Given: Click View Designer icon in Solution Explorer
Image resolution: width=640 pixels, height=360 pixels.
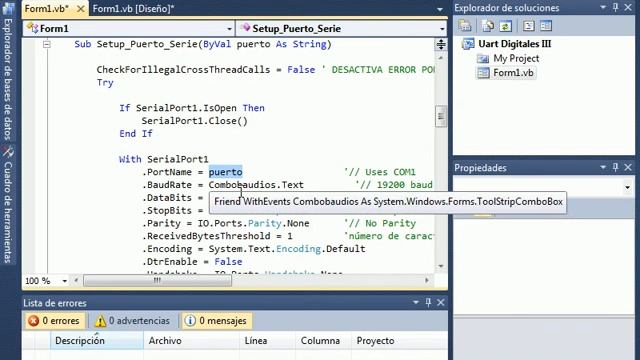Looking at the screenshot, I should click(546, 26).
